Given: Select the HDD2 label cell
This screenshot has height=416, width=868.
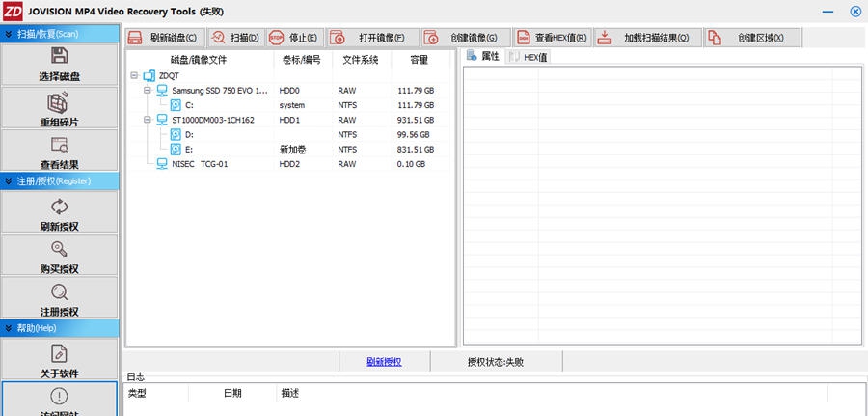Looking at the screenshot, I should 289,164.
